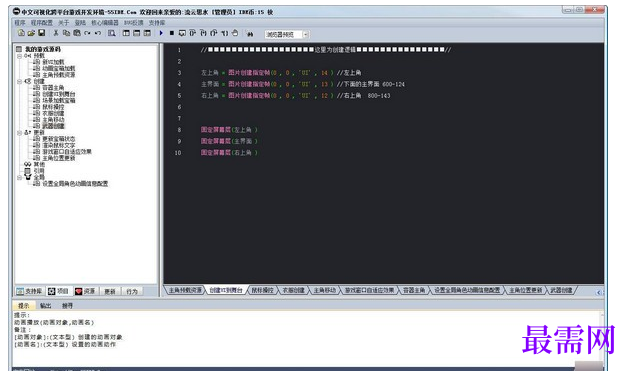Open editor tab 设置全局角色动画信息配置
Viewport: 634px width, 371px height.
[x=467, y=290]
